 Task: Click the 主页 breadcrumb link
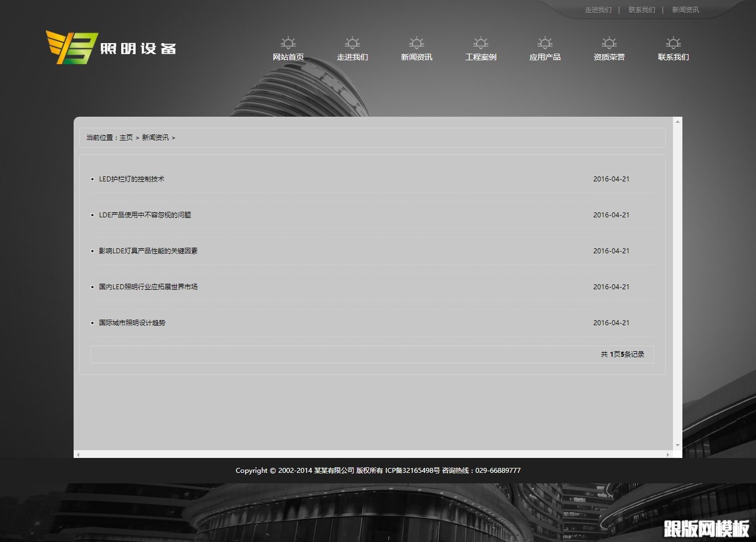126,138
